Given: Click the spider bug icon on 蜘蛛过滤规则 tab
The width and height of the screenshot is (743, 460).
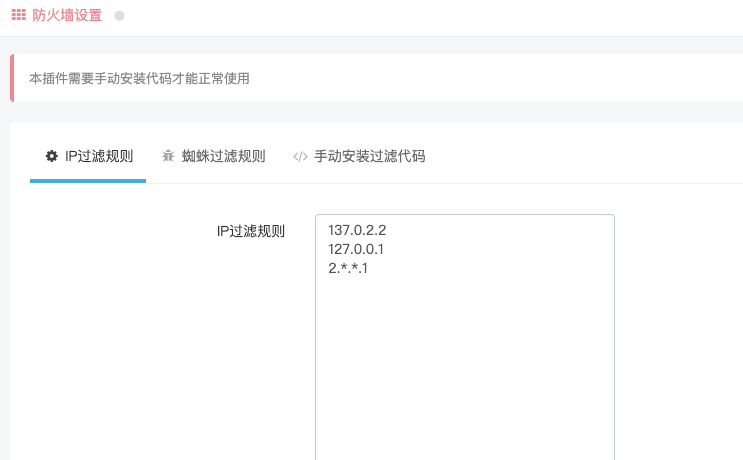Looking at the screenshot, I should click(168, 156).
